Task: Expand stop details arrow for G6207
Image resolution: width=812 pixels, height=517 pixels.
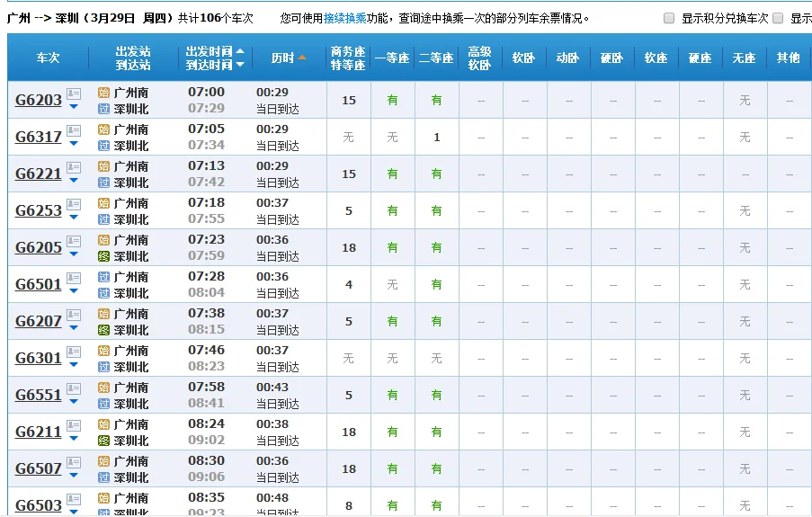Action: pos(74,327)
